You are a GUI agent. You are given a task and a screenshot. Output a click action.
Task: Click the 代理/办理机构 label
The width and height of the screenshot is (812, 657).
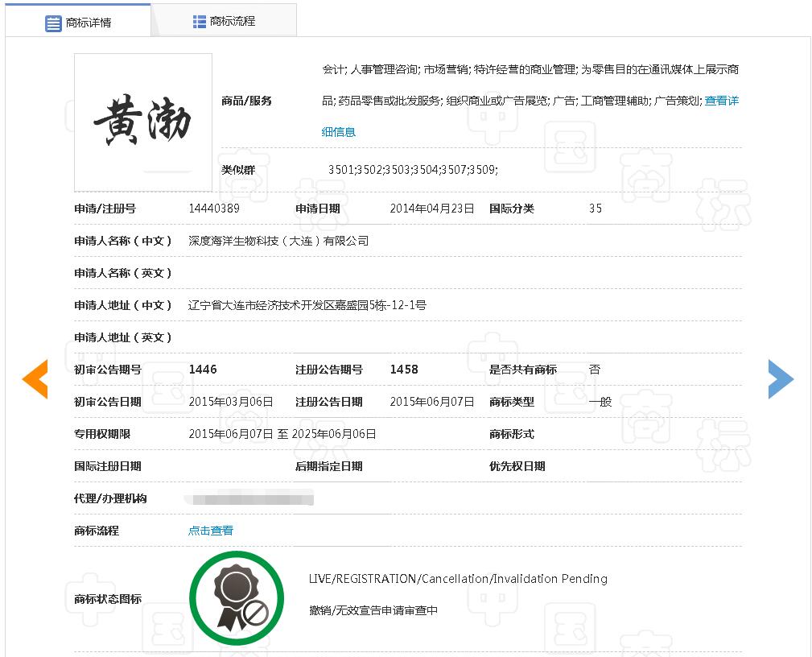(110, 498)
